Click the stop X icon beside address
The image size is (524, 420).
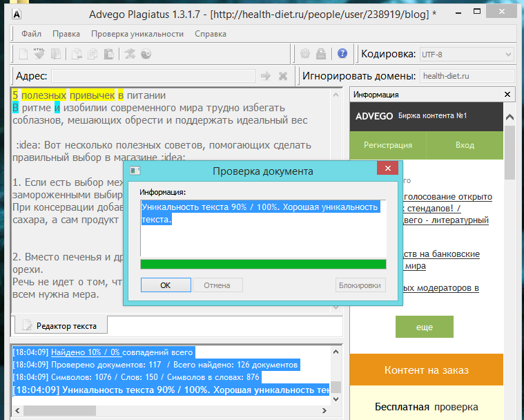(x=282, y=76)
